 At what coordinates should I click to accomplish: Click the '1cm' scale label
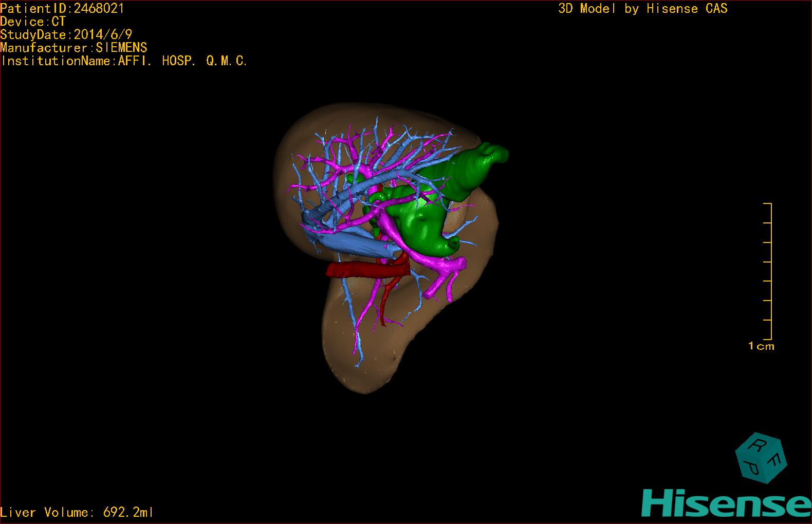(761, 346)
